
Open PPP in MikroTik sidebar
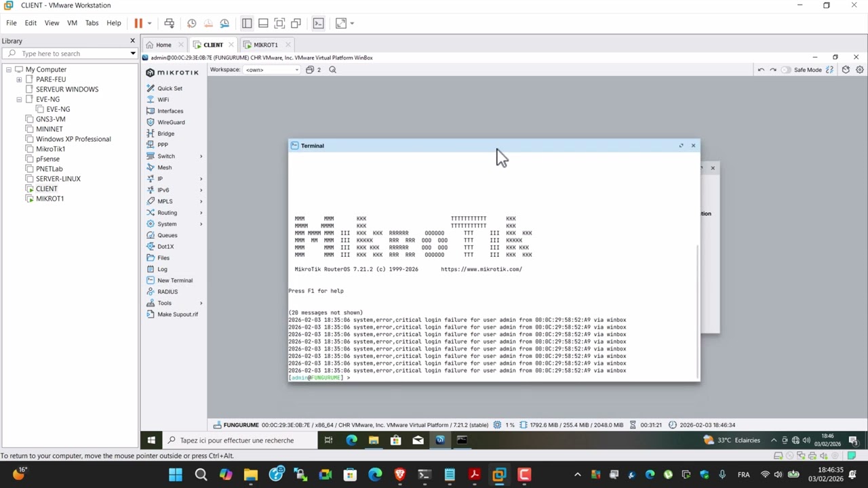pos(163,145)
